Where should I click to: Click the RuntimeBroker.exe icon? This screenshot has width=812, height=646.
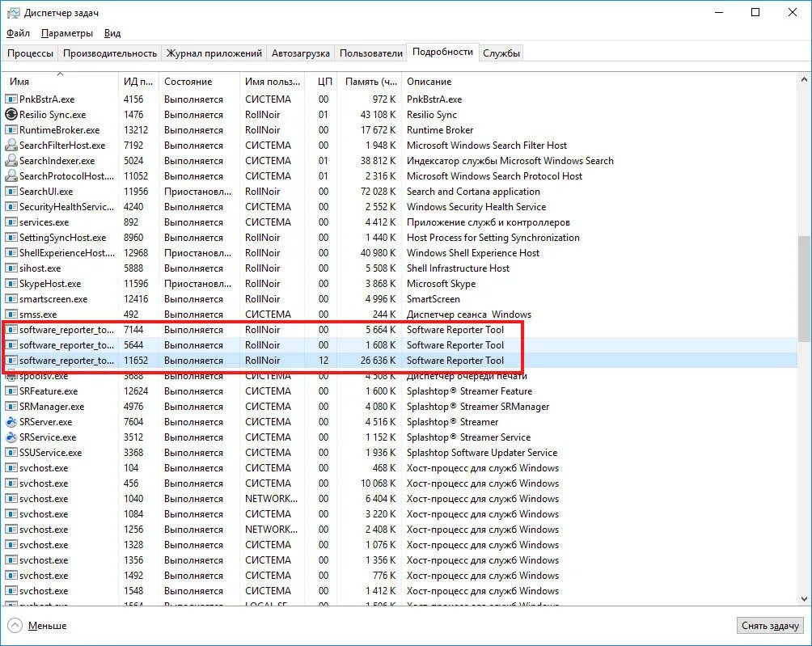pyautogui.click(x=11, y=130)
